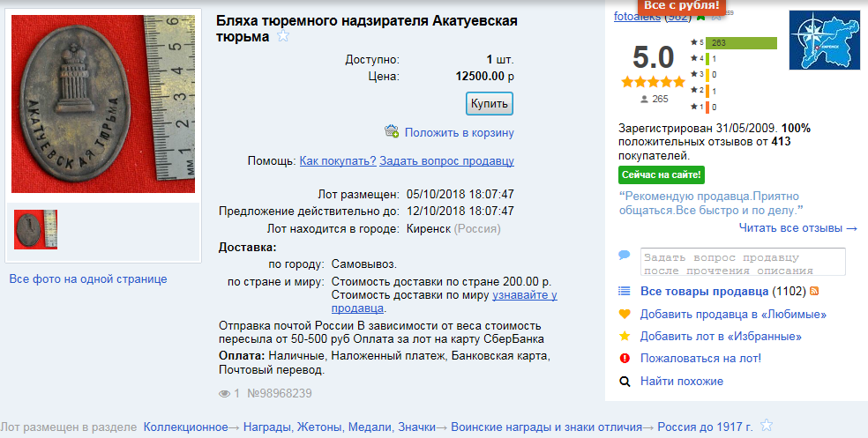Click the 5-star green rating bar
The width and height of the screenshot is (868, 438).
(x=741, y=42)
